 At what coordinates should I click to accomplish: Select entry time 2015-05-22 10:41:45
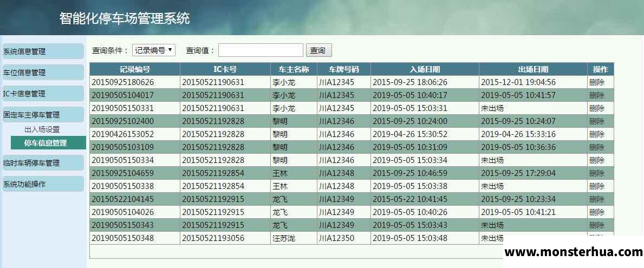point(410,199)
